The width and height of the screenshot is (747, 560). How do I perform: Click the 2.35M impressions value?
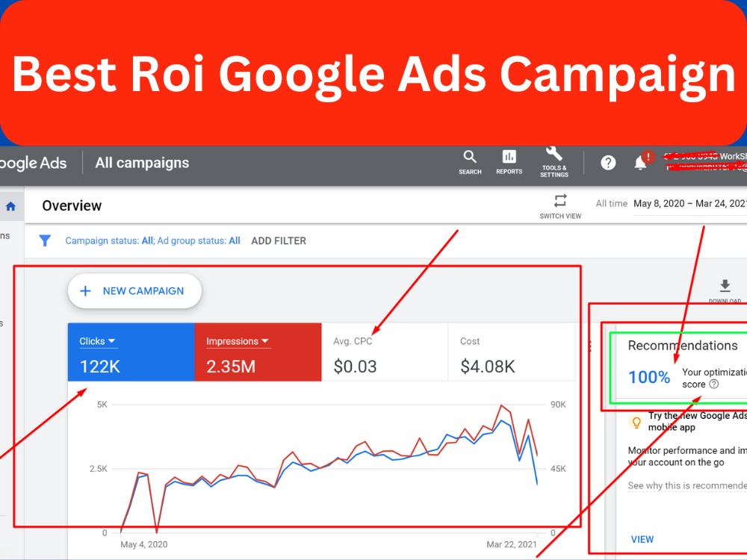[x=231, y=367]
